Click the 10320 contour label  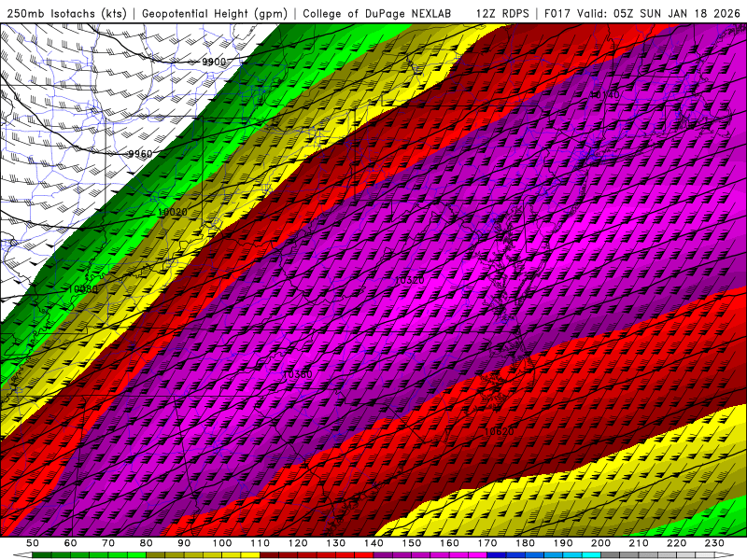click(409, 279)
